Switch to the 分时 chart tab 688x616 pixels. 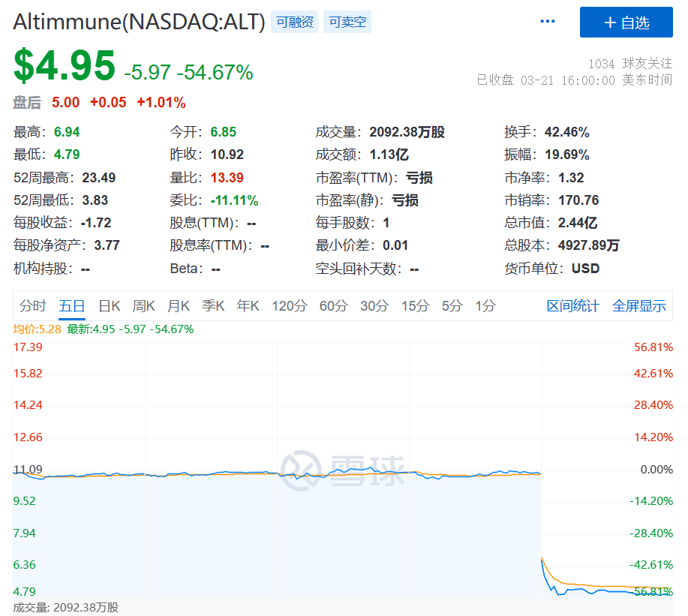click(33, 305)
